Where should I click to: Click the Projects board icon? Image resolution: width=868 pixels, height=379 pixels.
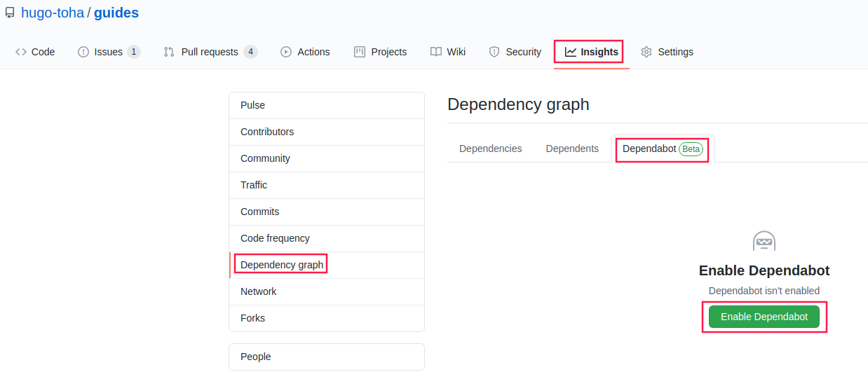360,52
